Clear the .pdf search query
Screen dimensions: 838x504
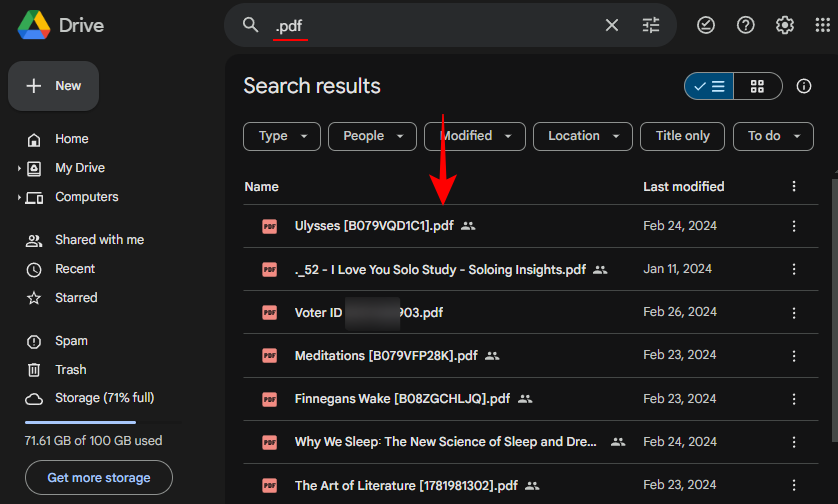tap(612, 25)
